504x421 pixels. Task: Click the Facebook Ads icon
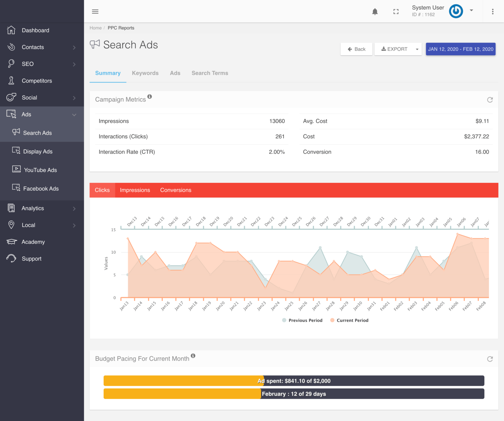[16, 188]
